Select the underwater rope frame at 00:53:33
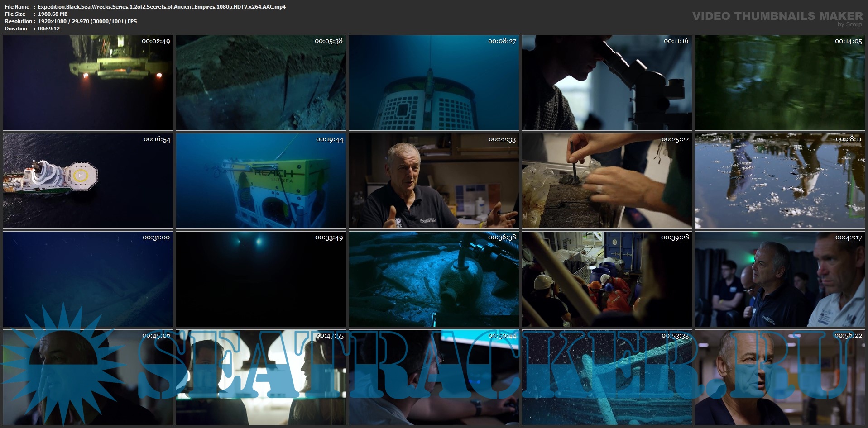868x428 pixels. point(607,377)
